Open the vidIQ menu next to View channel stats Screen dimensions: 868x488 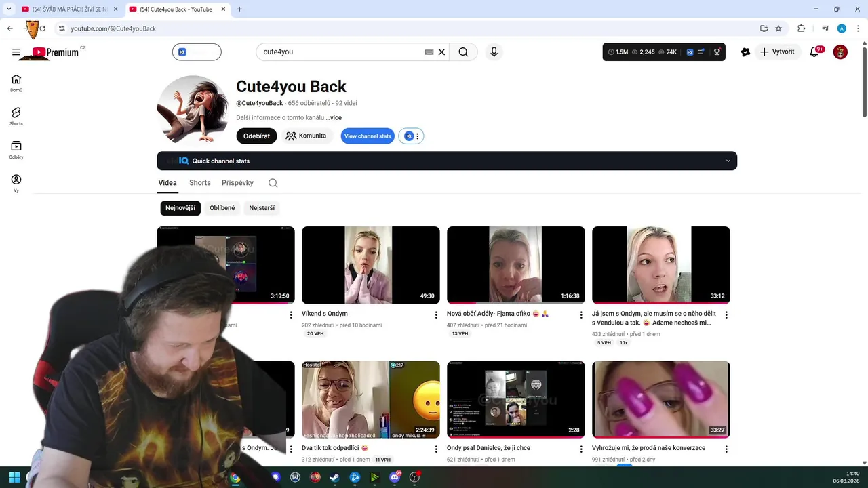[x=411, y=136]
